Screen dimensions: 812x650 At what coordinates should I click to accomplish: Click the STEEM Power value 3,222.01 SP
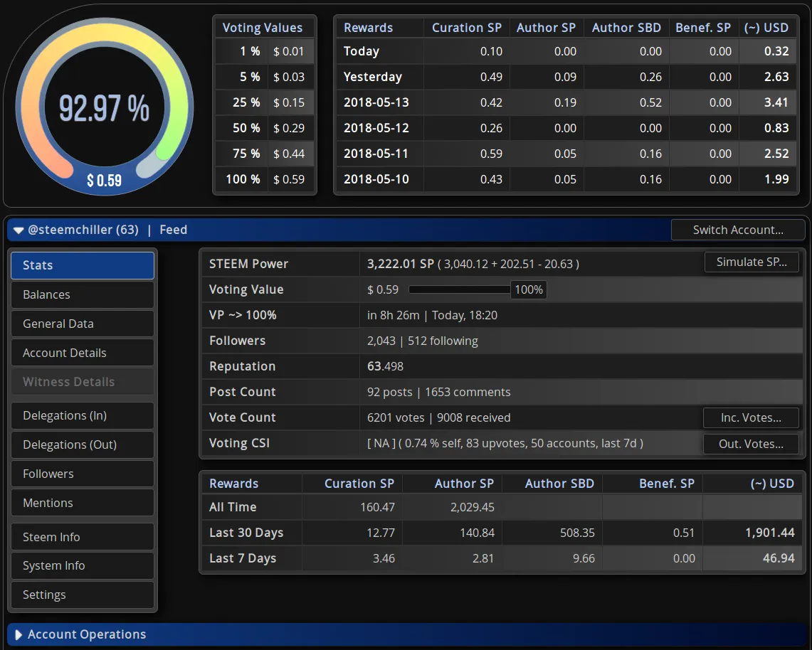click(x=400, y=264)
